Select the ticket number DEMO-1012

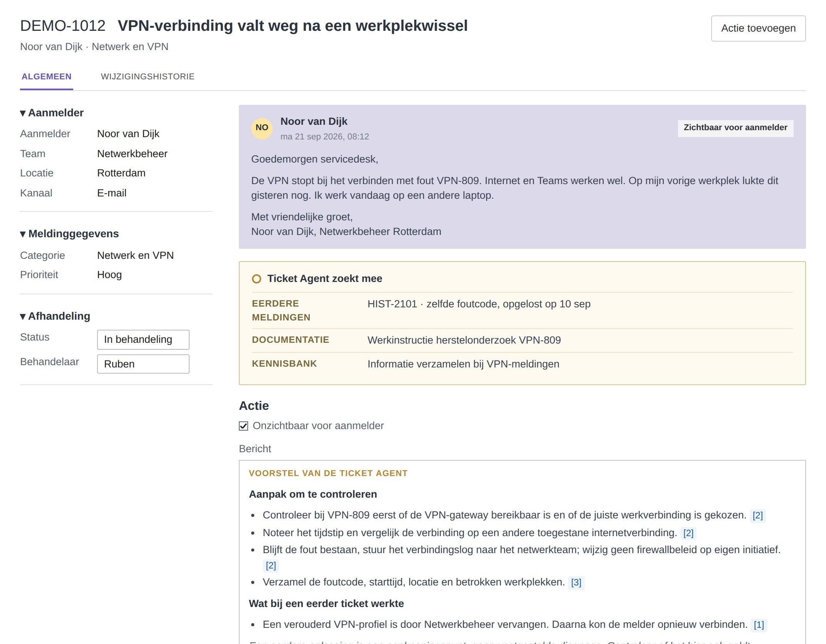click(x=63, y=26)
